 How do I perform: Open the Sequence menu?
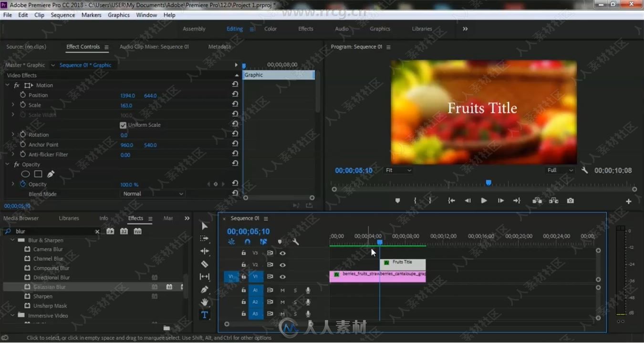(x=62, y=15)
